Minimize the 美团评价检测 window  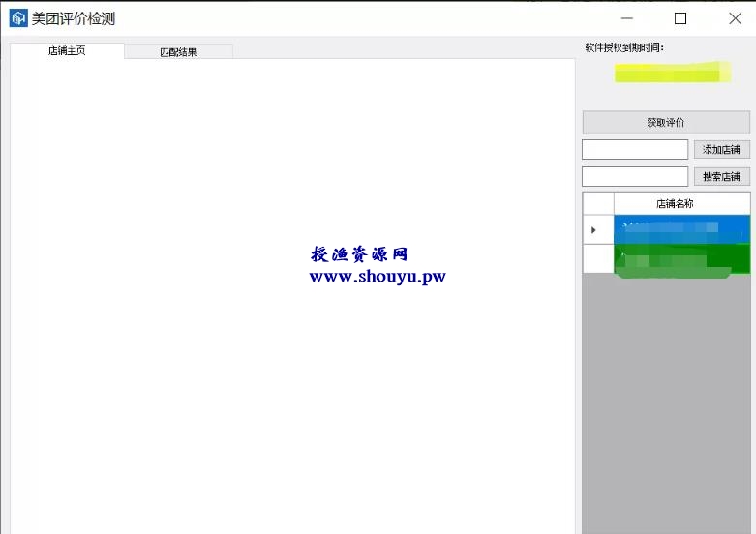[627, 18]
